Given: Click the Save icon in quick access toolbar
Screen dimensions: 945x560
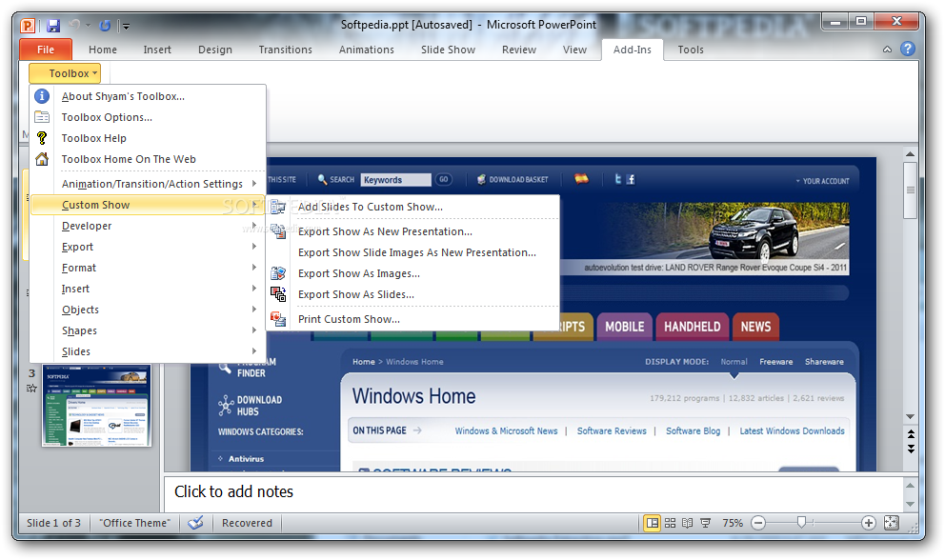Looking at the screenshot, I should pyautogui.click(x=53, y=26).
